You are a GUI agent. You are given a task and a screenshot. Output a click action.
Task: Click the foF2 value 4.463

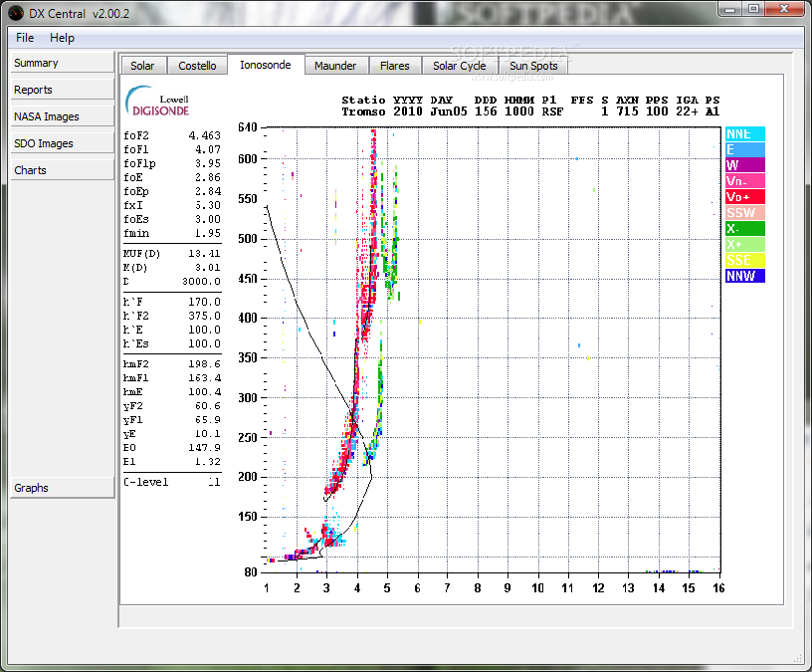point(205,135)
